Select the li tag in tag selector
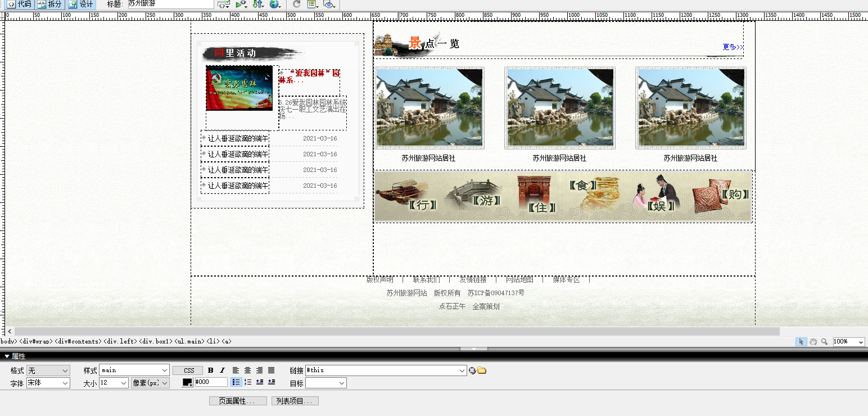Image resolution: width=868 pixels, height=416 pixels. (213, 341)
